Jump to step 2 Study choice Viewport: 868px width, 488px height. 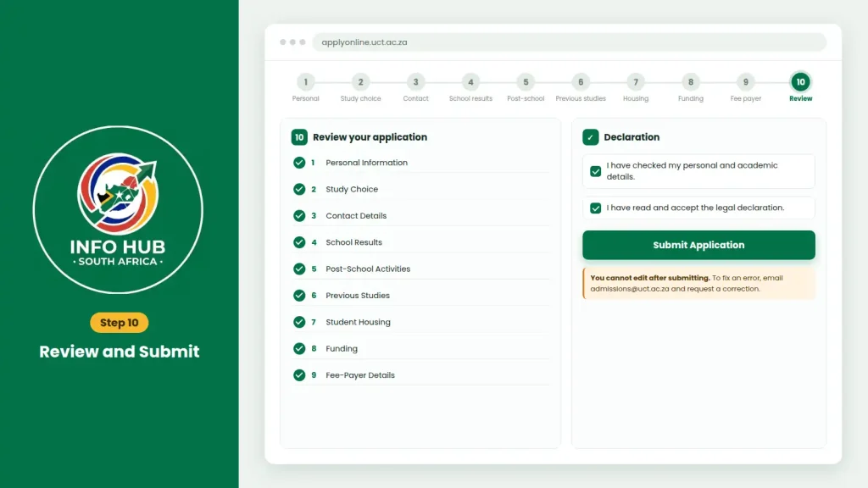point(360,82)
